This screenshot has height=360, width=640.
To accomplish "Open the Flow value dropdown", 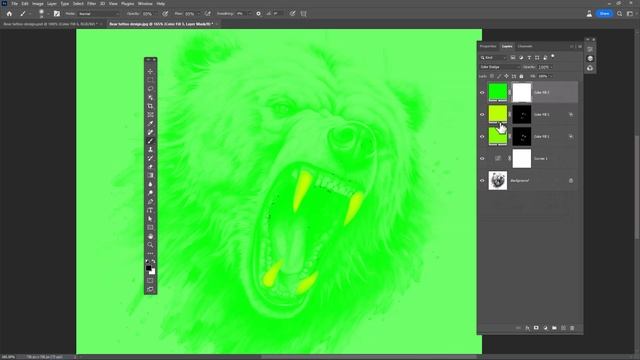I will (x=199, y=13).
